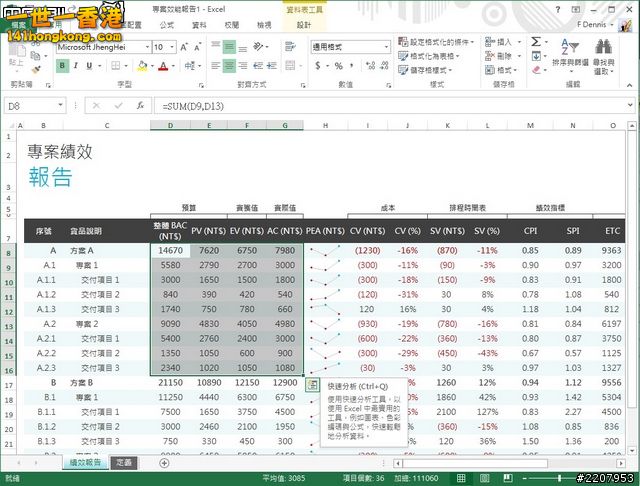
Task: Toggle underline formatting button
Action: pyautogui.click(x=92, y=65)
